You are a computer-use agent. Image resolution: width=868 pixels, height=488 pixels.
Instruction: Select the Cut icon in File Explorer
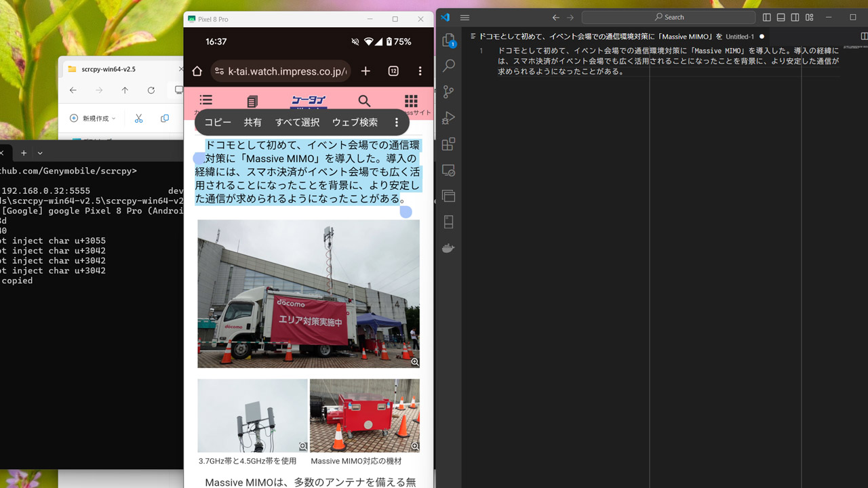138,118
